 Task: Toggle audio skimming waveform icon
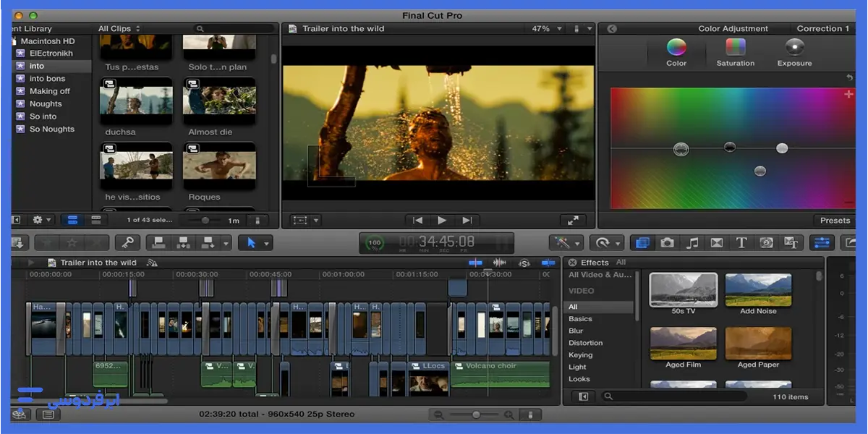(499, 263)
